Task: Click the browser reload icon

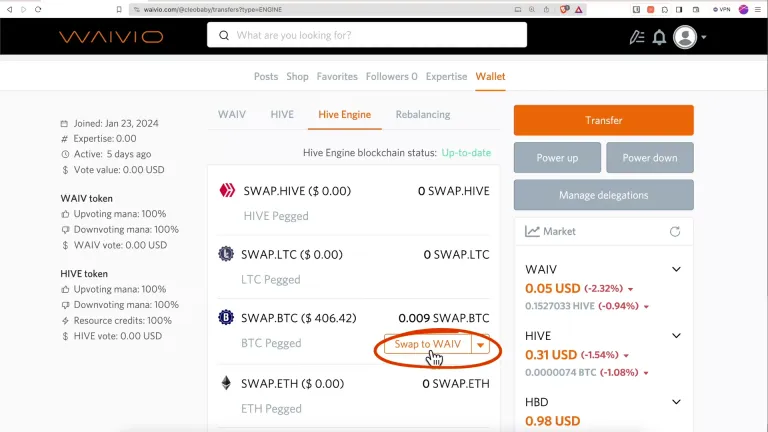Action: point(38,9)
